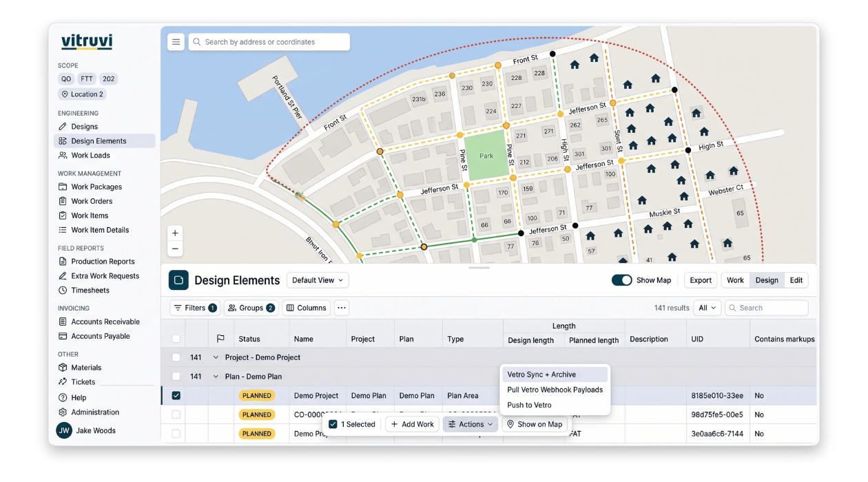The width and height of the screenshot is (868, 482).
Task: Click Show on Map button
Action: click(x=535, y=424)
